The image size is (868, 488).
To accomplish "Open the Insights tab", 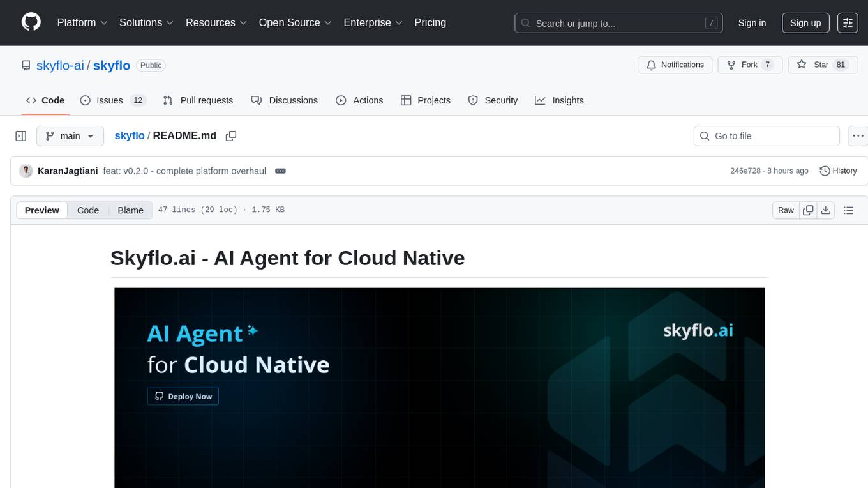I will (559, 100).
